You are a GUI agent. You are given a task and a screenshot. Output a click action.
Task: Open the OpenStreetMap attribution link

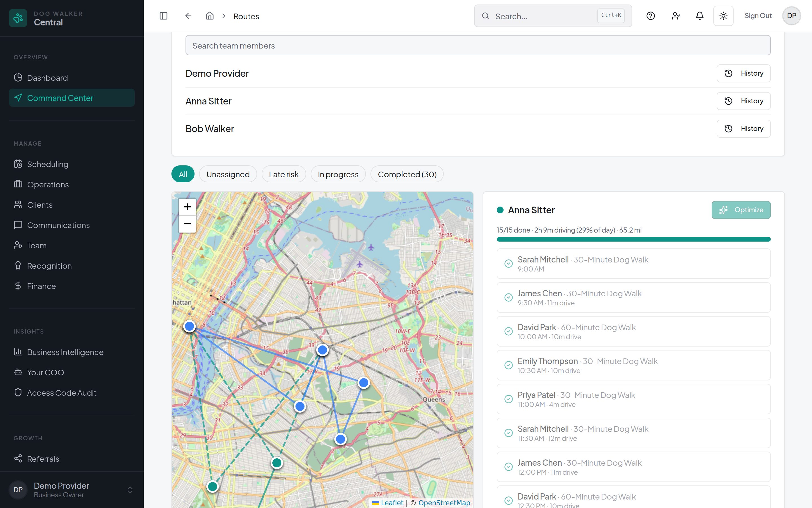[x=444, y=503]
